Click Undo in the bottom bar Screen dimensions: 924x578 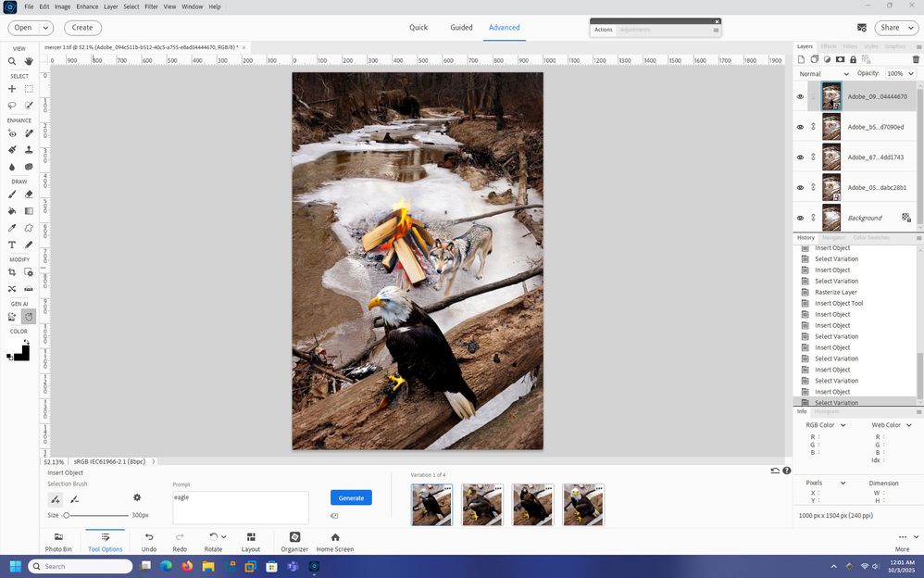click(x=149, y=542)
